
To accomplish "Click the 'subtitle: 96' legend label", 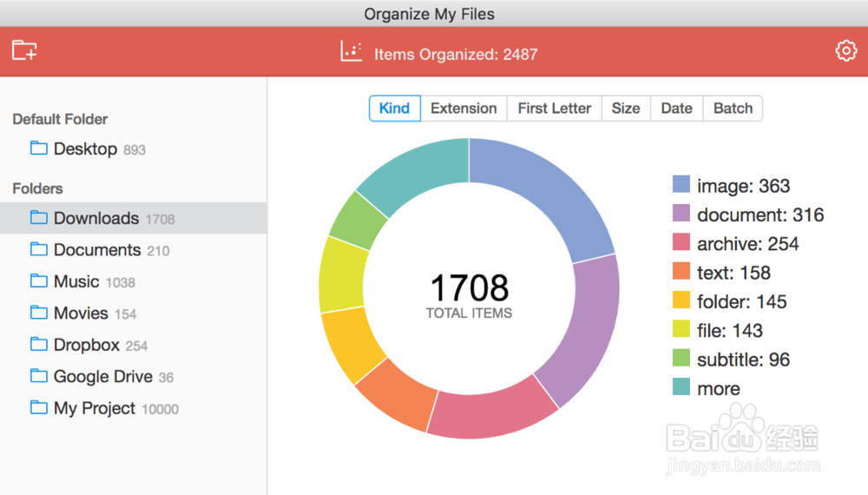I will pos(744,360).
